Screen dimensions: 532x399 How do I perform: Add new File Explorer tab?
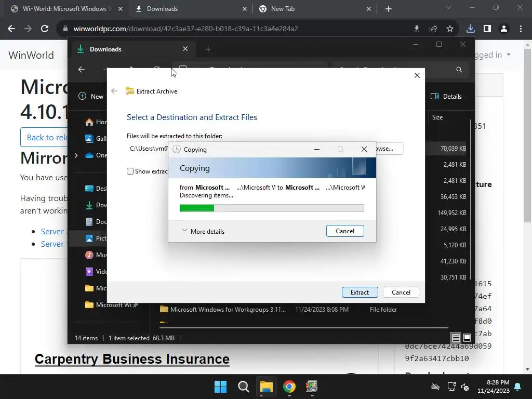pos(208,49)
